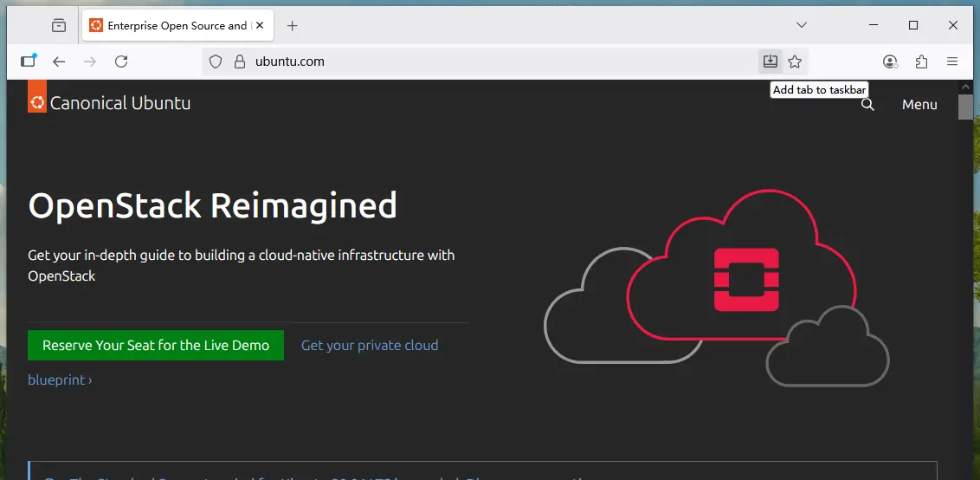Image resolution: width=980 pixels, height=480 pixels.
Task: Open the Firefox account icon
Action: coord(891,62)
